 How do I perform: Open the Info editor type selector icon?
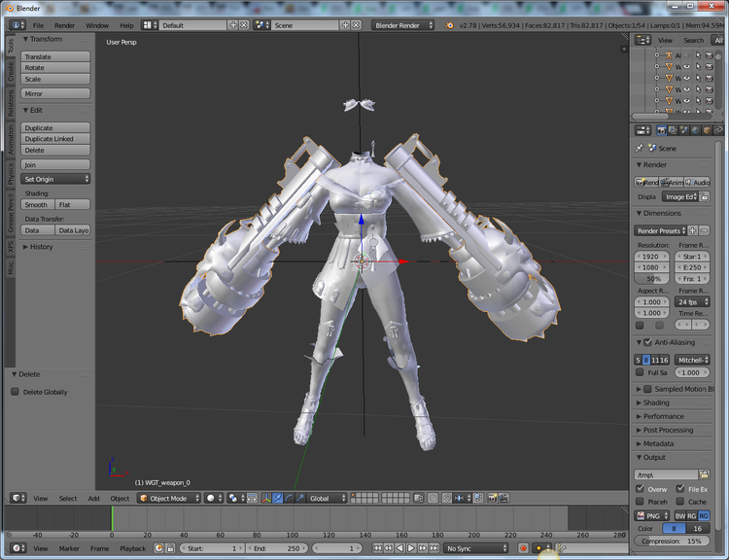click(x=17, y=25)
